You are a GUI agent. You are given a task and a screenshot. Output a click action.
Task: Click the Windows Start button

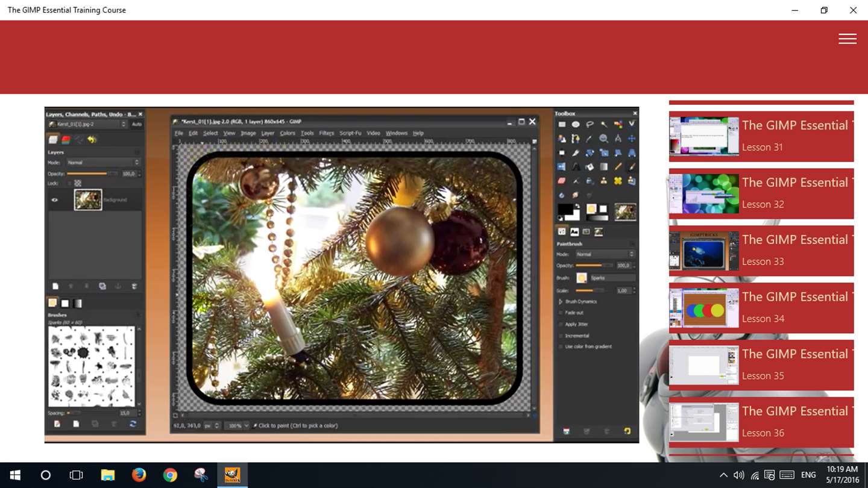pyautogui.click(x=14, y=475)
